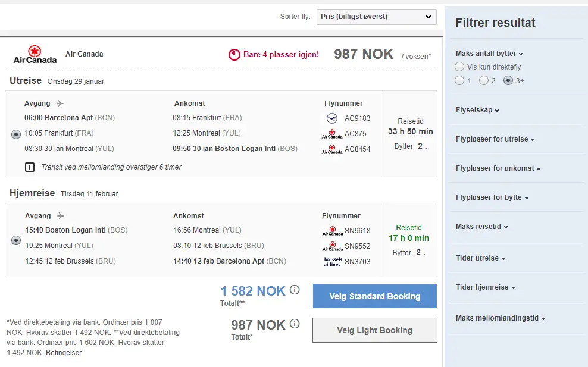Expand the Maks reisetid filter

[481, 227]
